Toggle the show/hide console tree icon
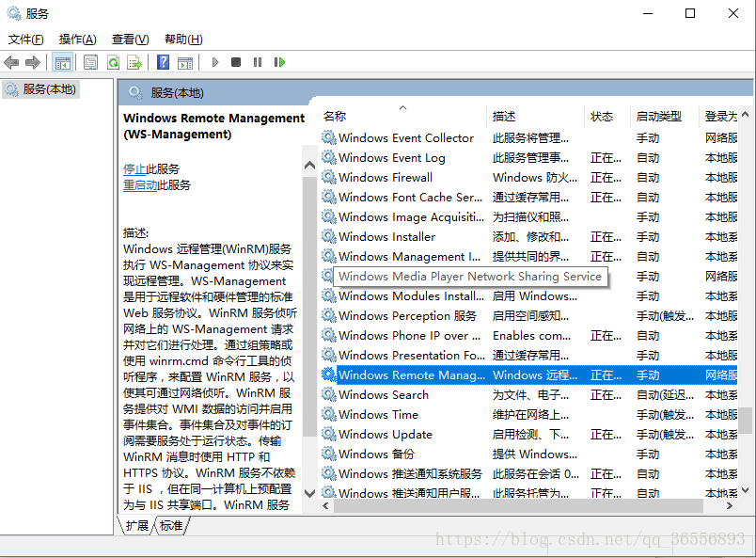 [x=63, y=62]
